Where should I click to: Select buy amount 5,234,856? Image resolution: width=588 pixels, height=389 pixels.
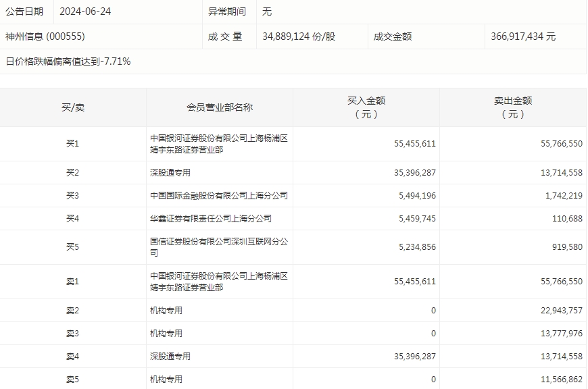(417, 247)
